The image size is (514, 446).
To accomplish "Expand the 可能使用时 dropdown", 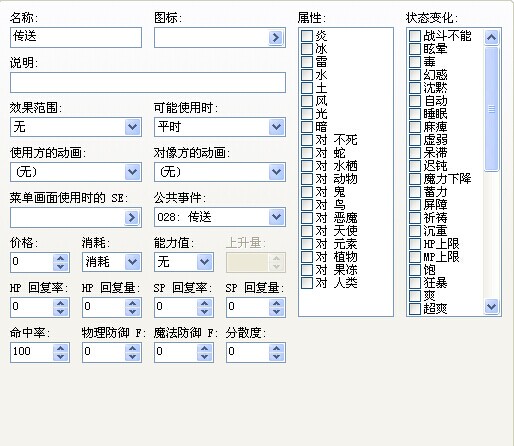I will tap(276, 127).
